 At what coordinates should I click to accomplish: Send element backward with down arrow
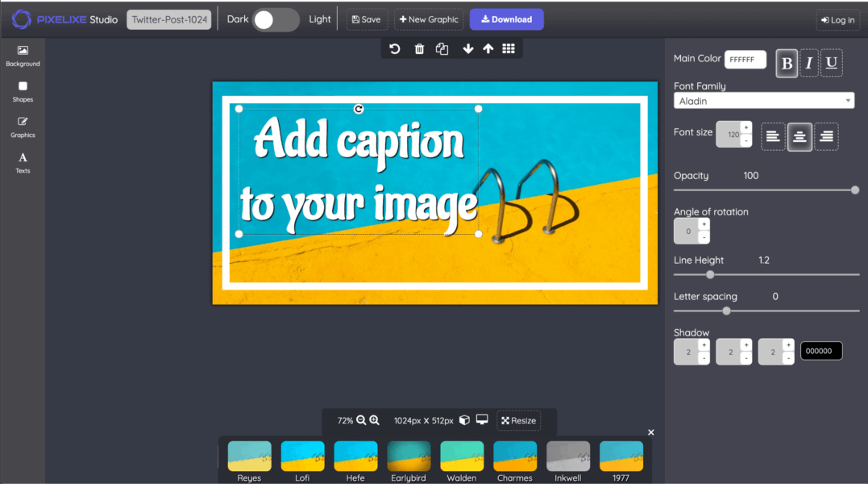click(468, 49)
